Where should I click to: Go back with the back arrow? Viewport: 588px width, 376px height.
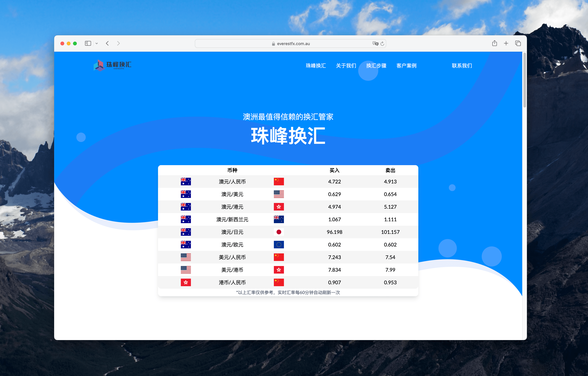[x=107, y=43]
